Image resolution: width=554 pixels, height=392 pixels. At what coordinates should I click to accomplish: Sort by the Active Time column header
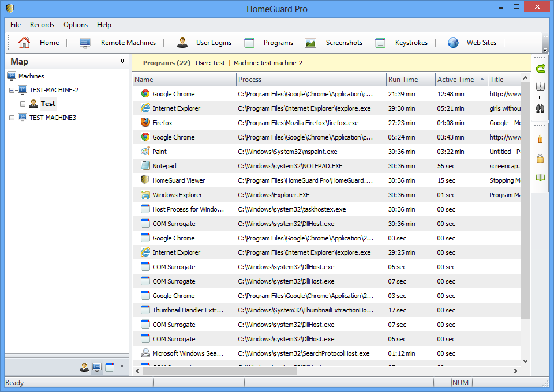tap(462, 80)
